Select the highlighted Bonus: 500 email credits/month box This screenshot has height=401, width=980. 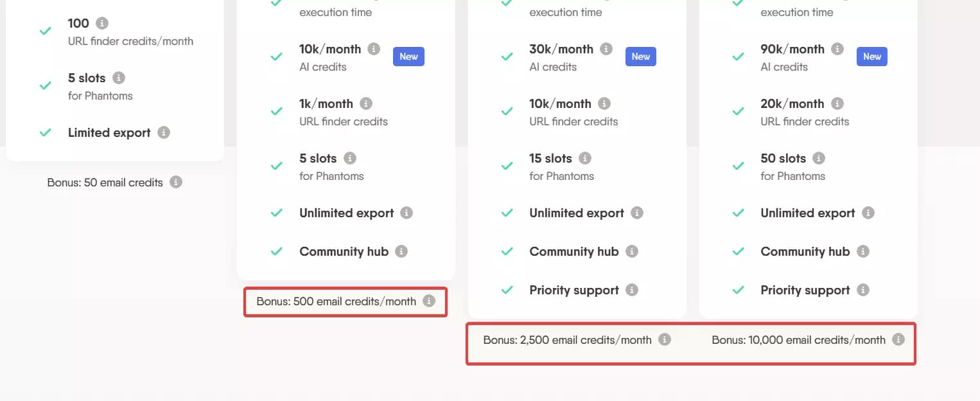pyautogui.click(x=345, y=301)
